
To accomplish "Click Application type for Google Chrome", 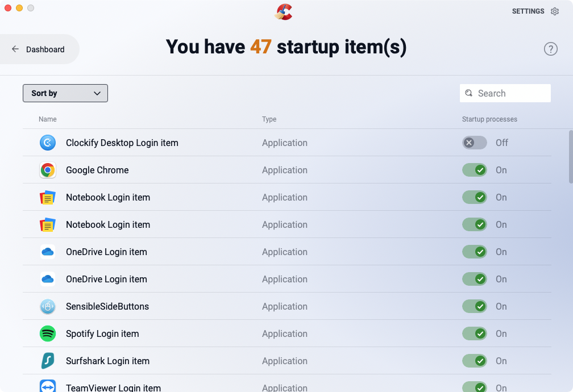I will click(285, 170).
